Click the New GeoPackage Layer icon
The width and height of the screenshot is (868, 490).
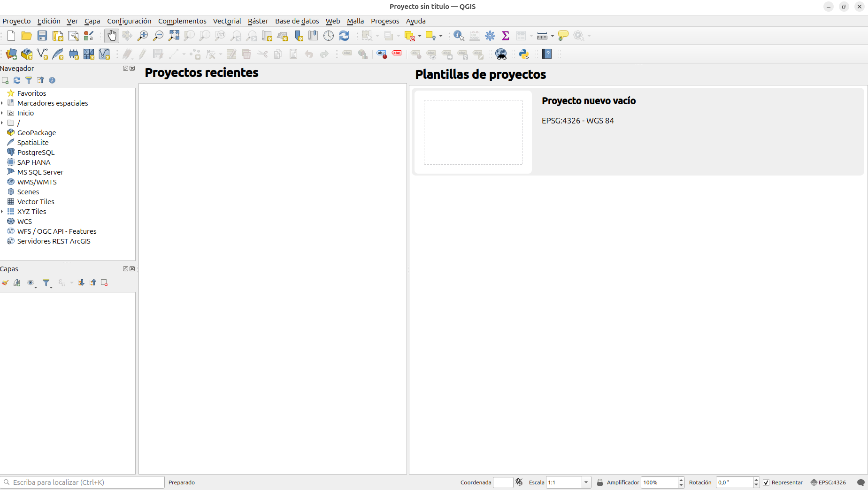tap(27, 54)
